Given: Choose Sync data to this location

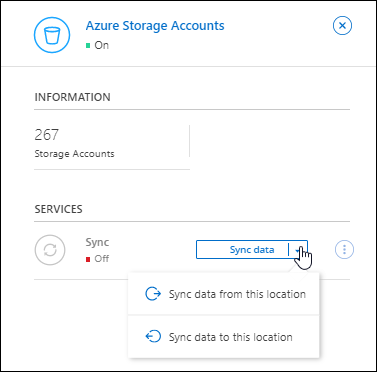Looking at the screenshot, I should coord(224,337).
